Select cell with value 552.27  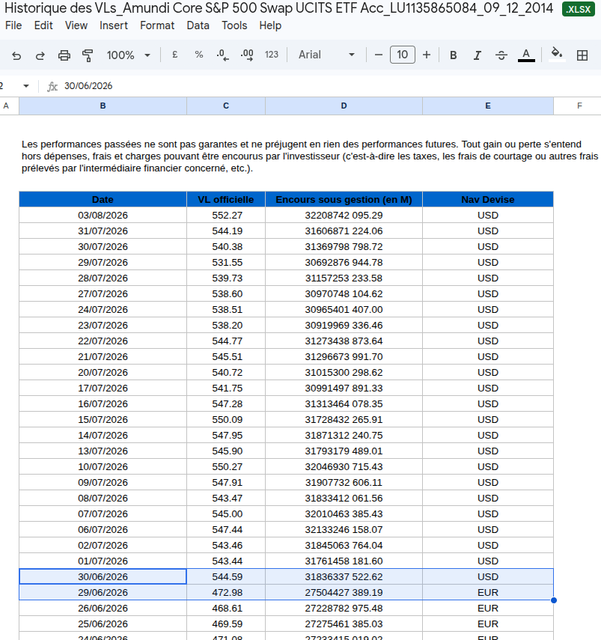click(226, 215)
